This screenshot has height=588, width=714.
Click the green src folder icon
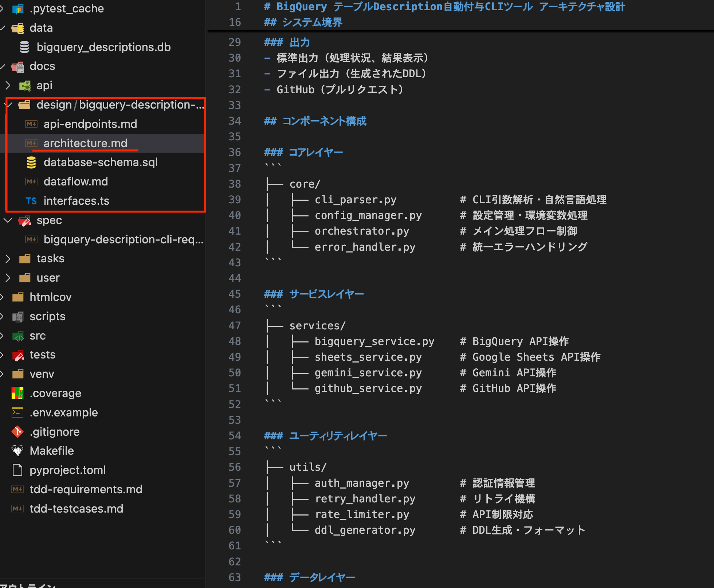tap(17, 336)
